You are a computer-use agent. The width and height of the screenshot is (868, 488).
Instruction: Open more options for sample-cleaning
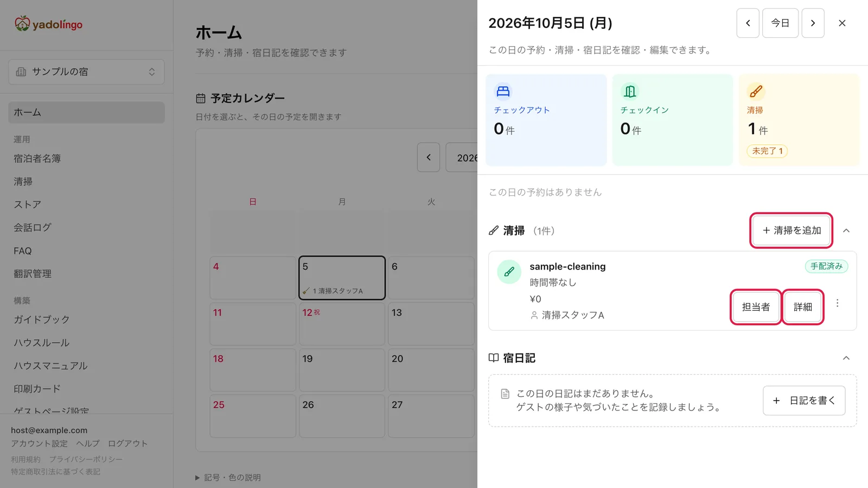[x=837, y=303]
